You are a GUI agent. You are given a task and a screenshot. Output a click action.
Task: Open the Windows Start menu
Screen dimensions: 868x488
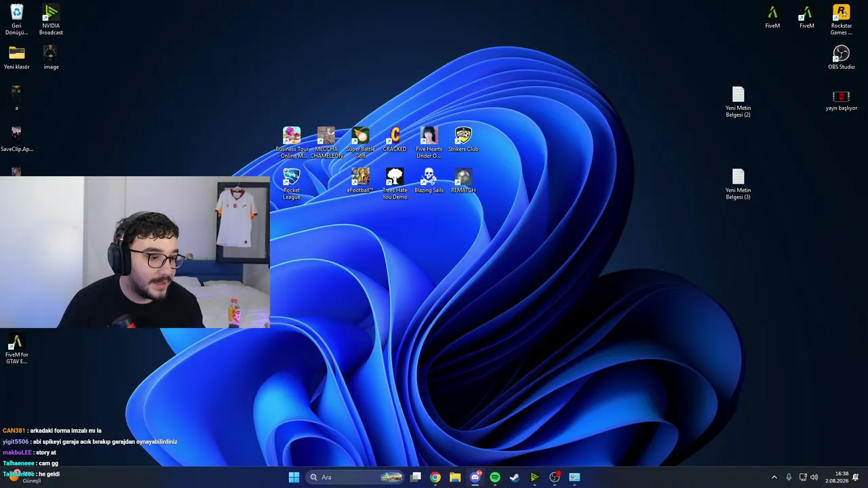coord(294,477)
